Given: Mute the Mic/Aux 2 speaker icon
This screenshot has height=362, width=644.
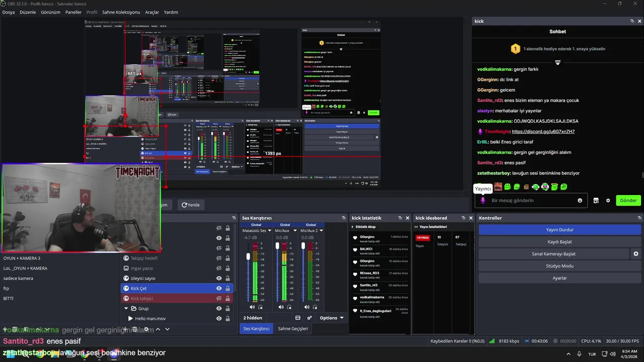Looking at the screenshot, I should click(x=307, y=307).
